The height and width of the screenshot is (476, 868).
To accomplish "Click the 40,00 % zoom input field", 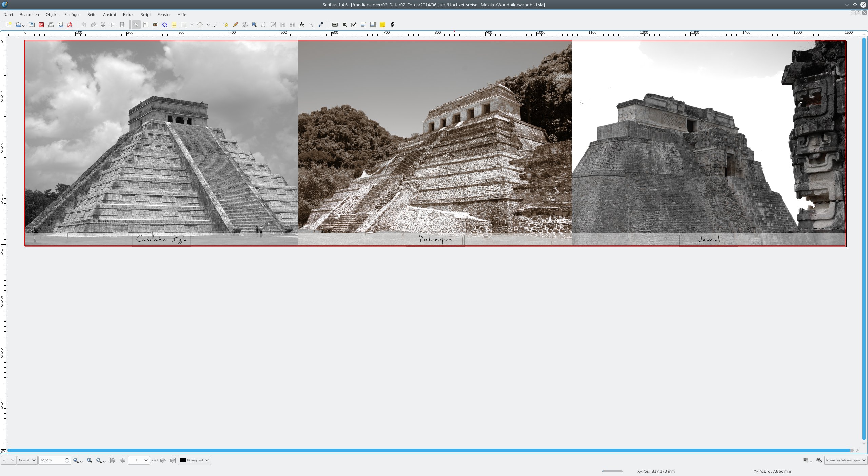I will (x=52, y=460).
